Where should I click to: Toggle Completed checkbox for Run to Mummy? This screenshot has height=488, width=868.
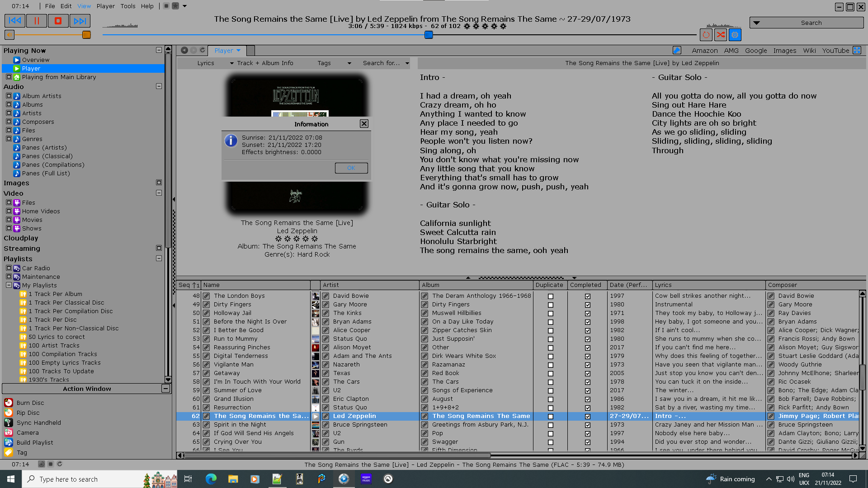(587, 339)
